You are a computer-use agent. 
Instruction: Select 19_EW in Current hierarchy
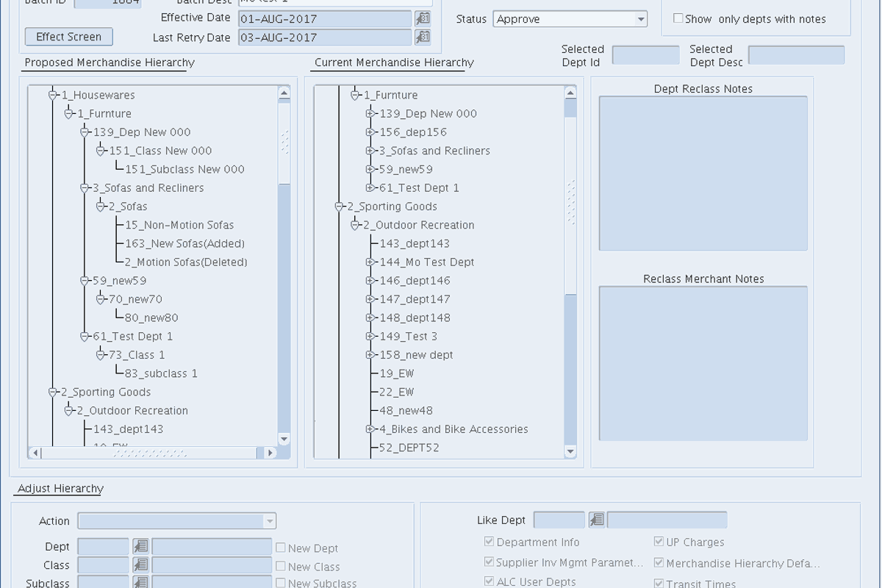[397, 373]
